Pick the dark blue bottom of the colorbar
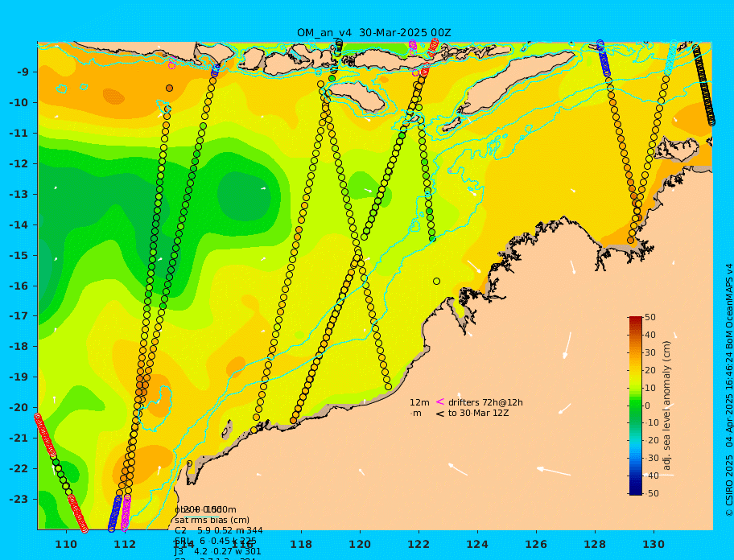This screenshot has height=560, width=734. [635, 492]
